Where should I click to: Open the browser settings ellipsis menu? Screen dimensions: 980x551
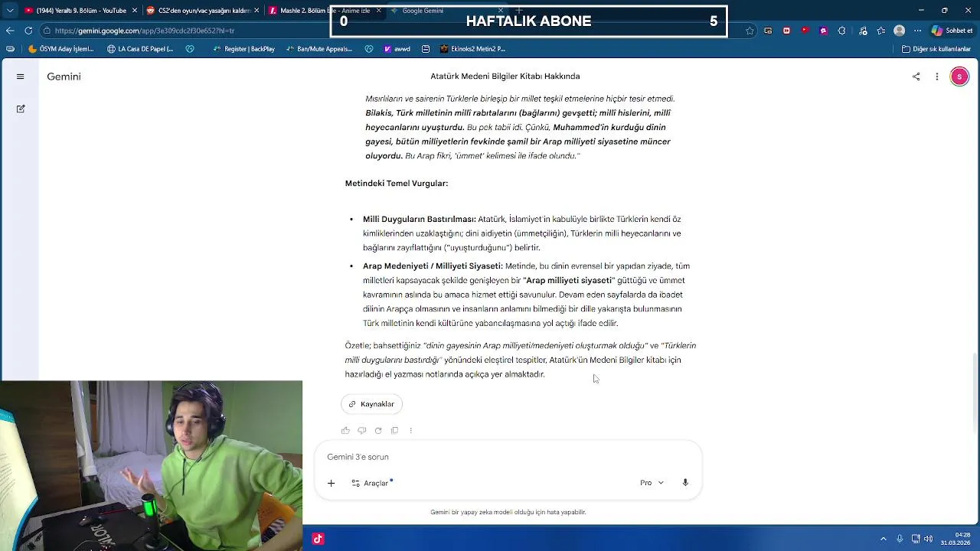(918, 31)
